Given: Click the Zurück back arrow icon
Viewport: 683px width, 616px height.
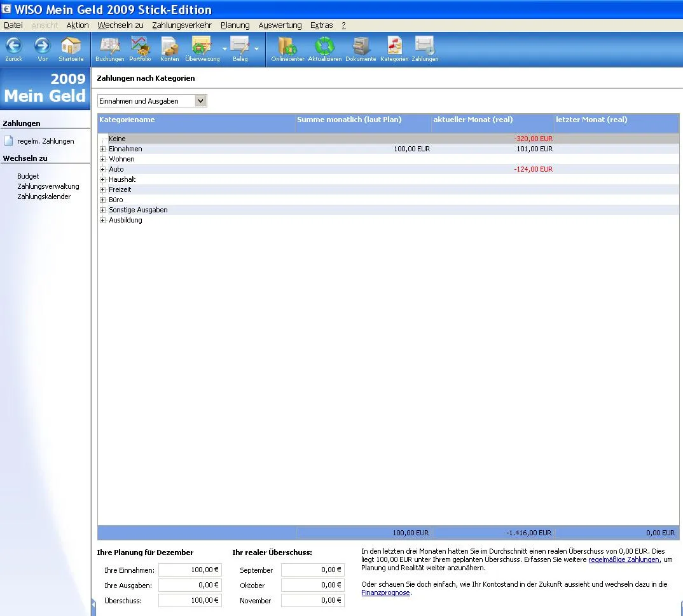Looking at the screenshot, I should 13,46.
